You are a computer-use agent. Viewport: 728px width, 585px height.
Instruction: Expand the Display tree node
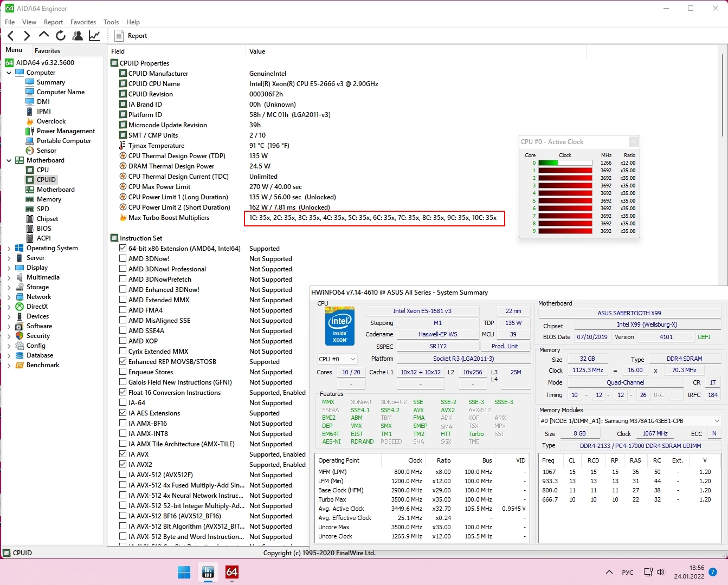(9, 268)
